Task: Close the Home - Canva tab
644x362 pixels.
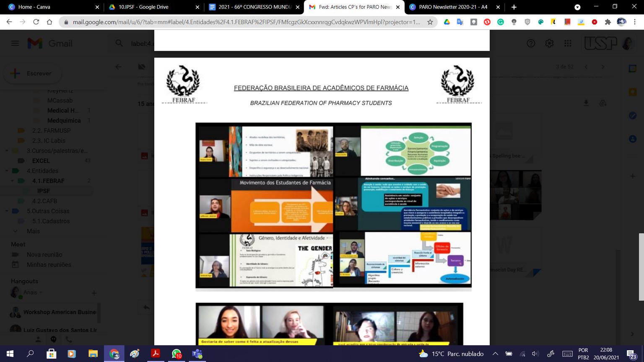Action: click(x=97, y=7)
